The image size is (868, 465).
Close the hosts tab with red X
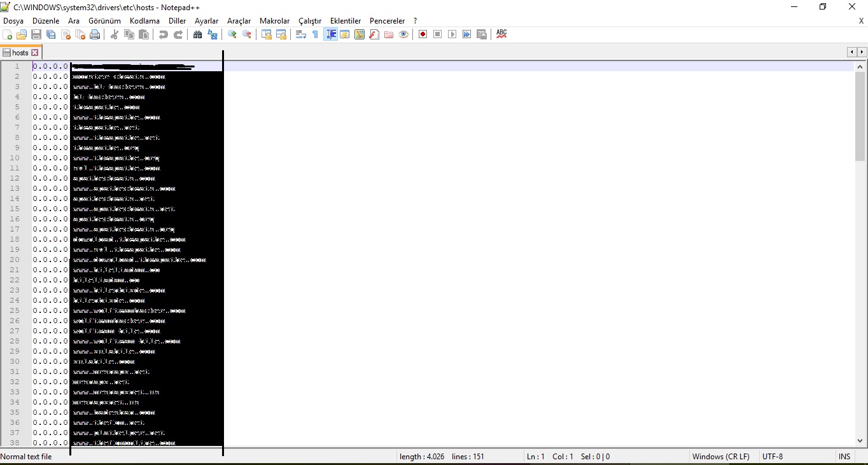coord(35,53)
